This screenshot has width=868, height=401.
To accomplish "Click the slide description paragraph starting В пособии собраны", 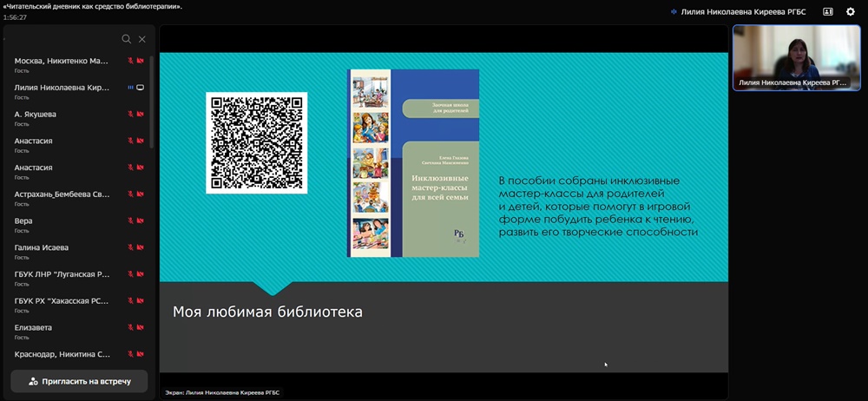I will click(598, 207).
